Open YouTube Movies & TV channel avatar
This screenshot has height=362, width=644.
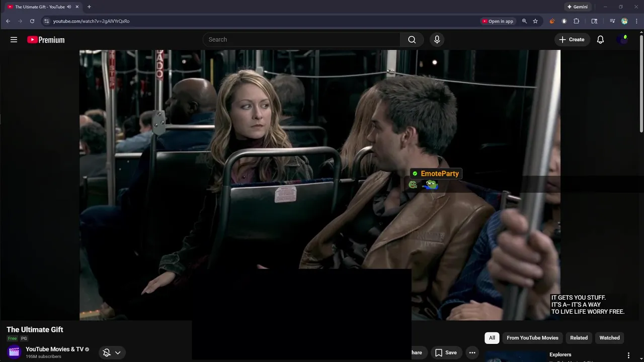point(14,352)
